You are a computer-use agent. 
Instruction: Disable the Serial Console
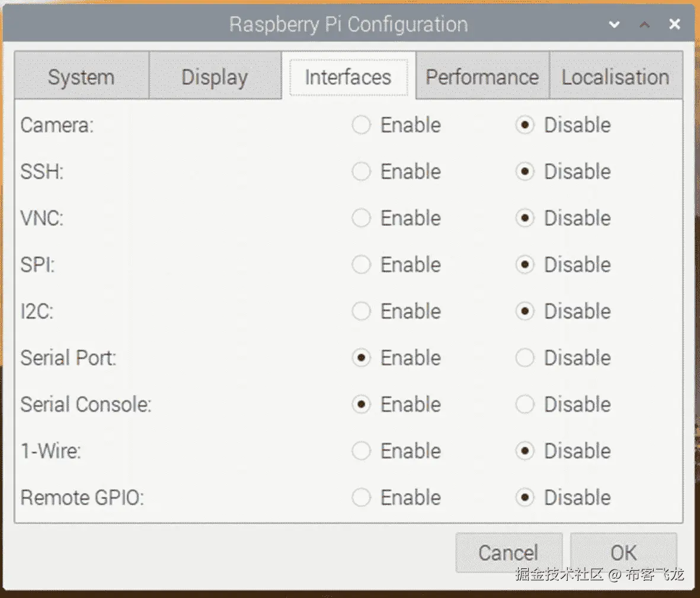tap(525, 404)
